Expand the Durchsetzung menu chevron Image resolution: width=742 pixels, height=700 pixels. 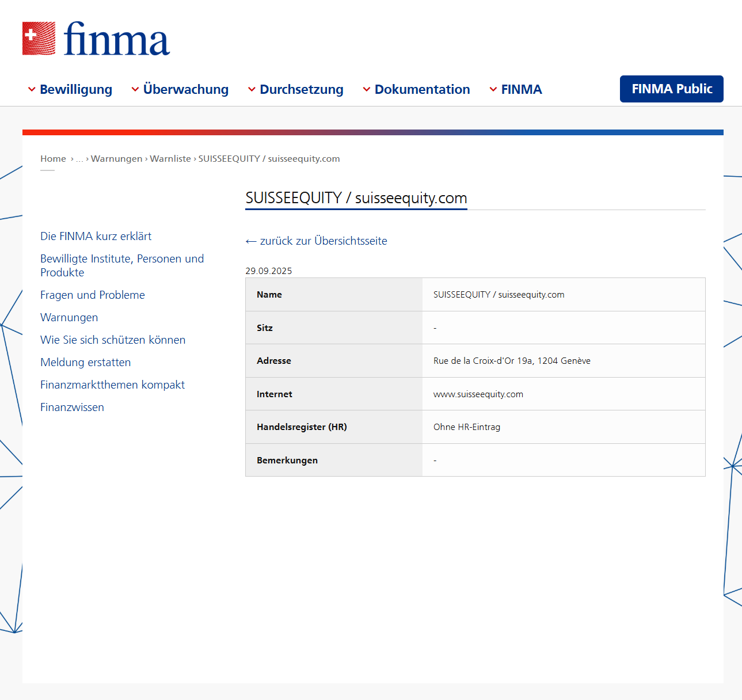pos(252,89)
